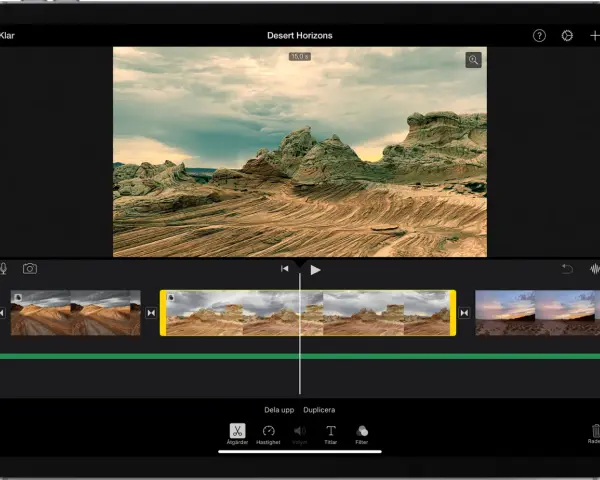Click the zoom magnifier in the viewer
The height and width of the screenshot is (480, 600).
[x=473, y=60]
